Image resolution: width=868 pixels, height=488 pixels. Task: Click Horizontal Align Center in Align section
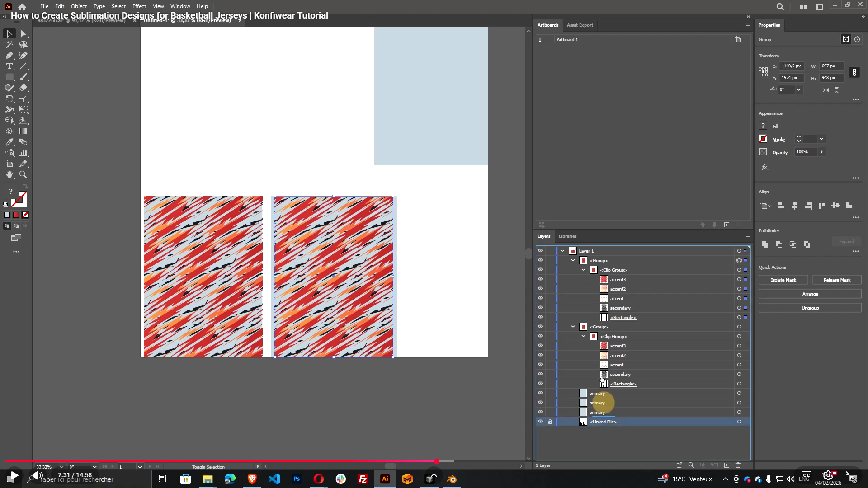point(794,206)
